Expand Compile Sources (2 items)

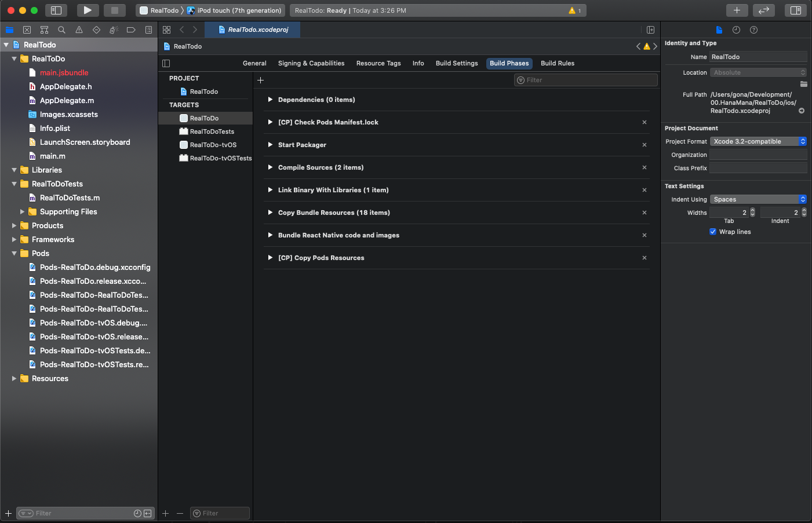270,167
